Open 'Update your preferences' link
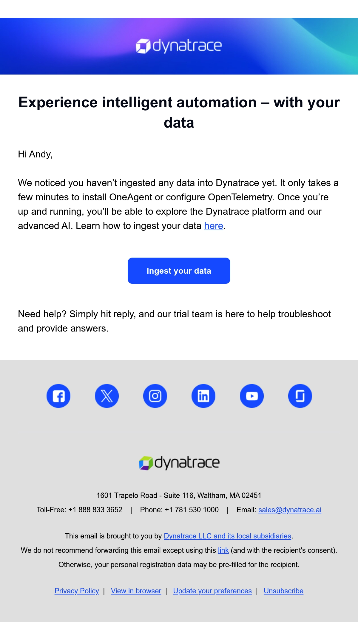The image size is (358, 644). [212, 591]
